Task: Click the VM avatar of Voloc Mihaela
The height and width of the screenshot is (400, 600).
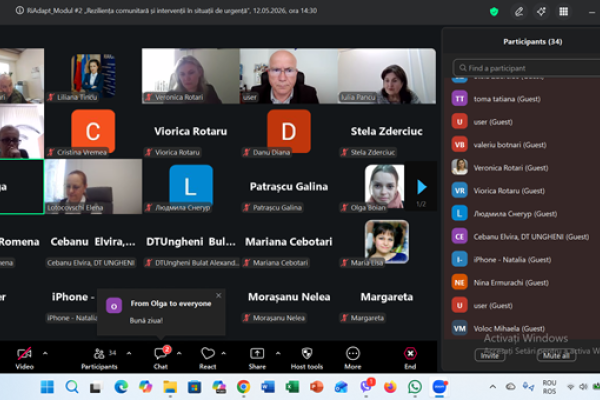Action: coord(460,328)
